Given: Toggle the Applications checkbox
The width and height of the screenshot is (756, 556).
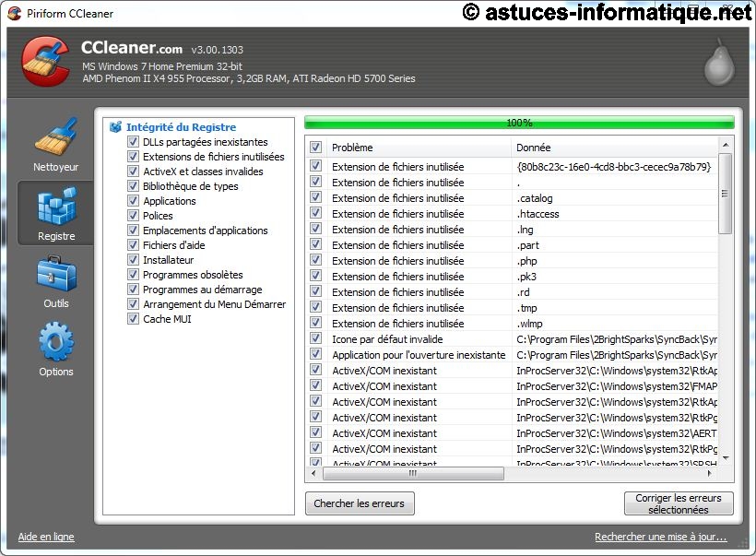Looking at the screenshot, I should [133, 201].
